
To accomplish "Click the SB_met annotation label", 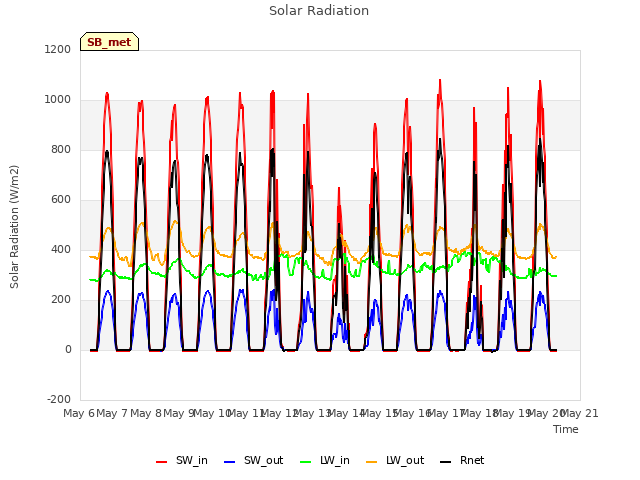I will coord(109,42).
